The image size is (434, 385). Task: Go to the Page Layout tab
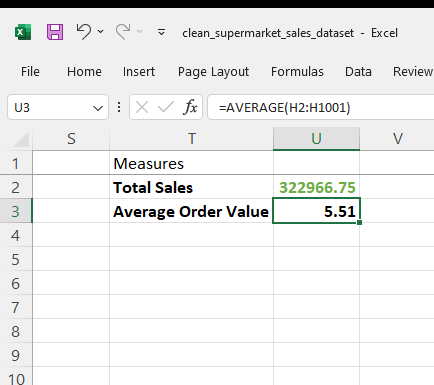[213, 72]
